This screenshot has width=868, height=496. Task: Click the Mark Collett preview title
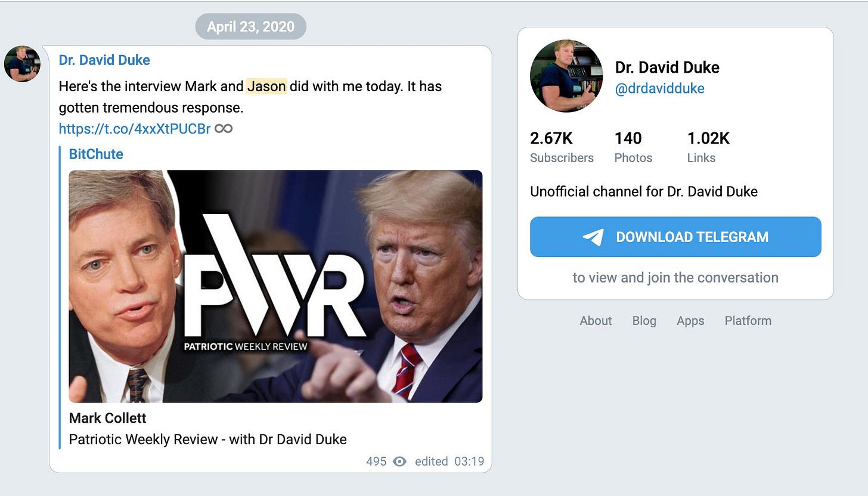(108, 417)
